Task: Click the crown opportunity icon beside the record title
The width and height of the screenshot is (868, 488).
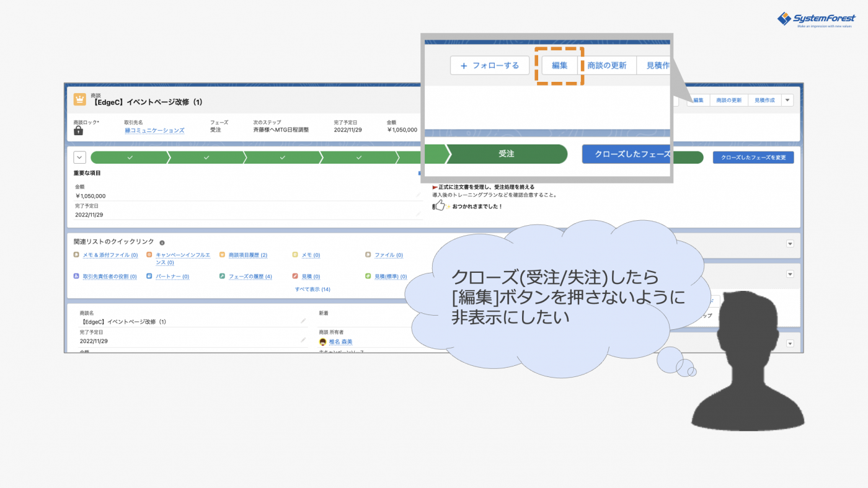Action: 79,99
